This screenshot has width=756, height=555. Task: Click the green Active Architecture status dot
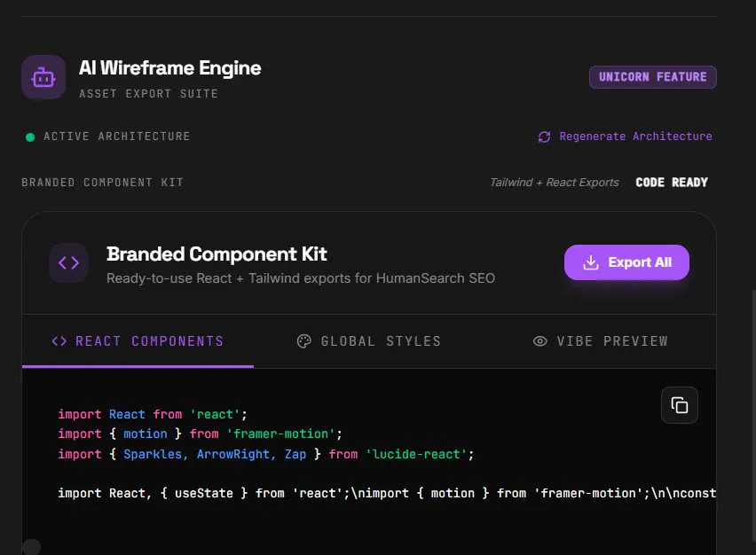click(30, 137)
